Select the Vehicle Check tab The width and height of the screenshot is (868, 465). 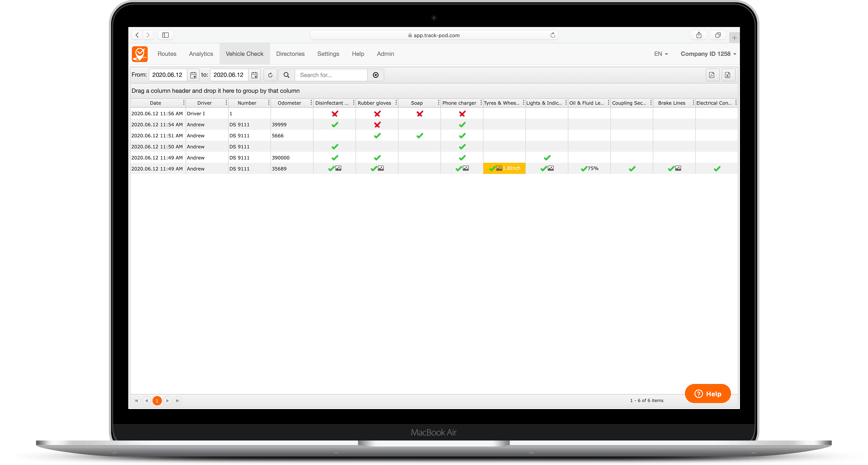click(x=244, y=53)
